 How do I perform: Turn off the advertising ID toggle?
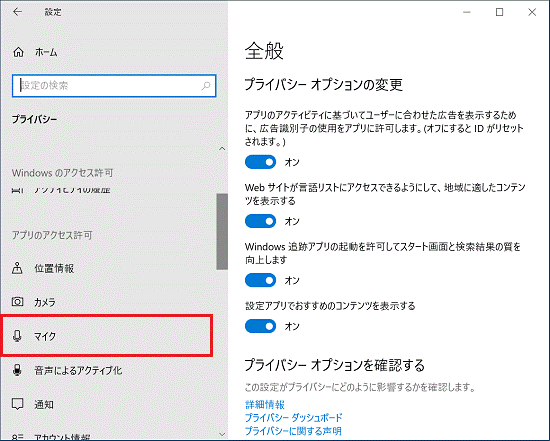coord(260,162)
